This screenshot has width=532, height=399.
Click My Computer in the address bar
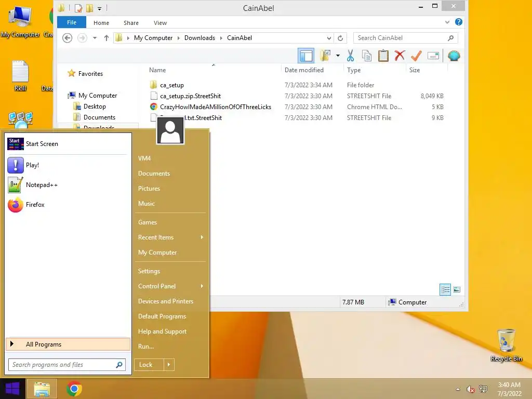click(153, 38)
